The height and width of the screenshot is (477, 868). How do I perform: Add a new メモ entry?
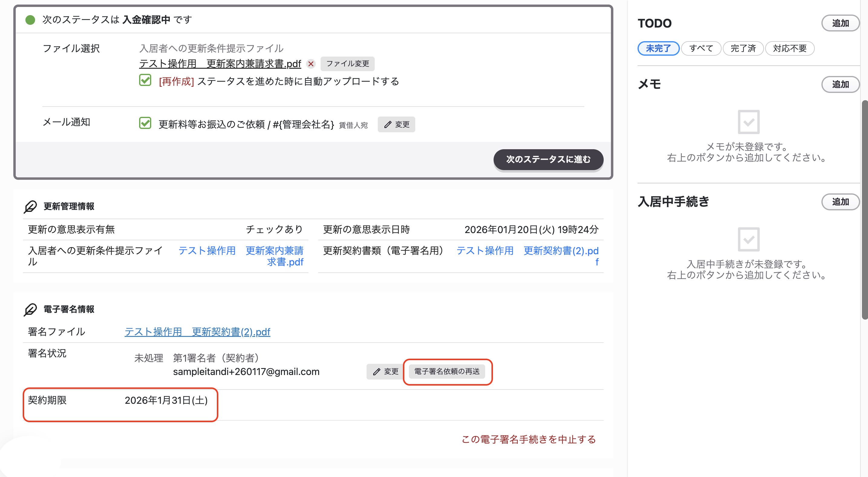(x=840, y=84)
